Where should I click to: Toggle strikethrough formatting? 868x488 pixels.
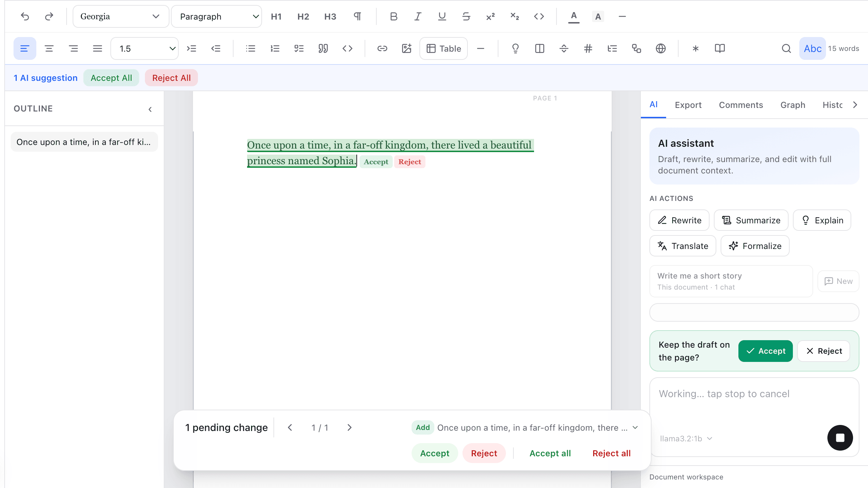click(466, 16)
